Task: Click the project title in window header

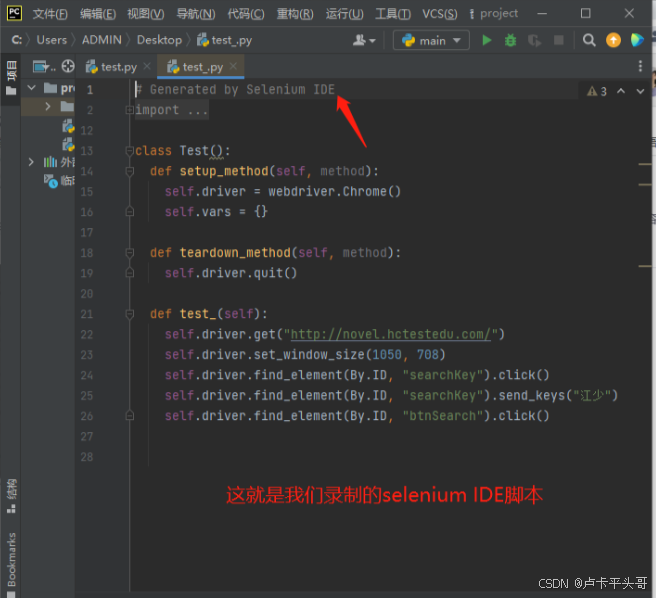Action: 499,14
